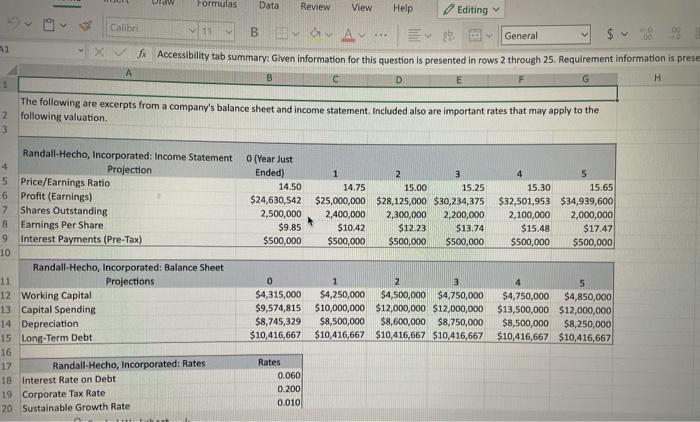
Task: Toggle Bold formatting
Action: click(254, 32)
